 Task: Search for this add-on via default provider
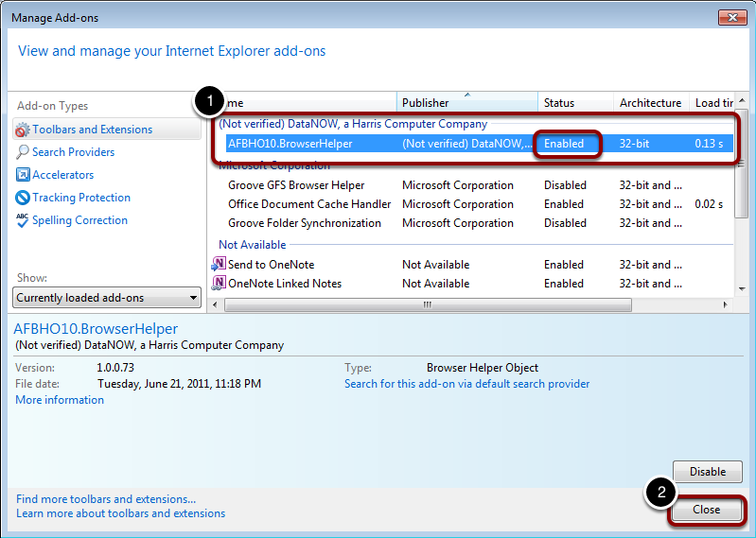pos(466,384)
